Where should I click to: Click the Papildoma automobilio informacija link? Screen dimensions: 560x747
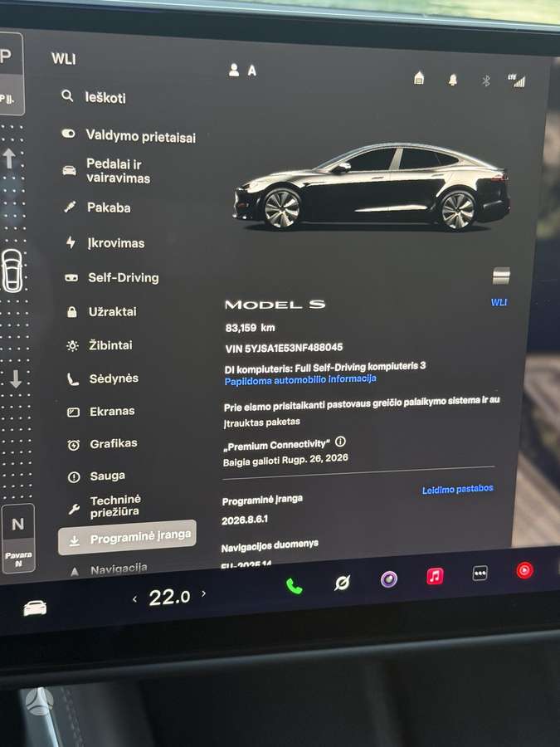300,380
